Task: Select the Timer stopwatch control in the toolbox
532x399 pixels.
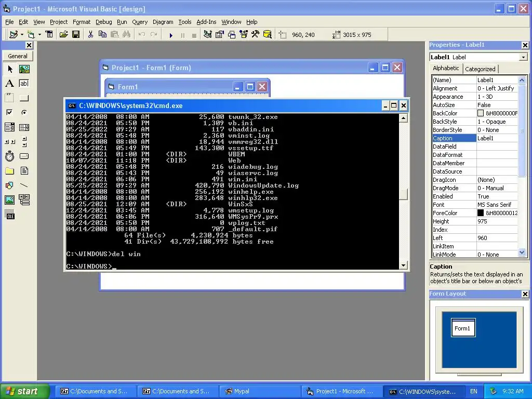Action: pos(10,156)
